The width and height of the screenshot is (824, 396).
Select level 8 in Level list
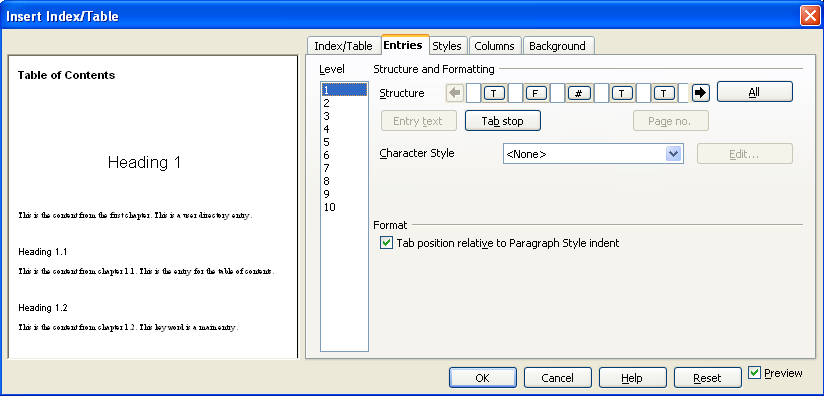pos(344,181)
